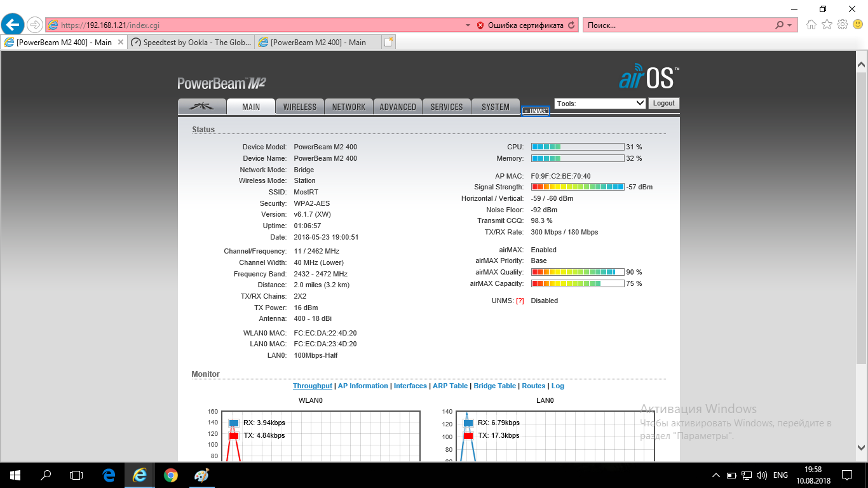Open the ADVANCED tab
The width and height of the screenshot is (868, 488).
(398, 107)
